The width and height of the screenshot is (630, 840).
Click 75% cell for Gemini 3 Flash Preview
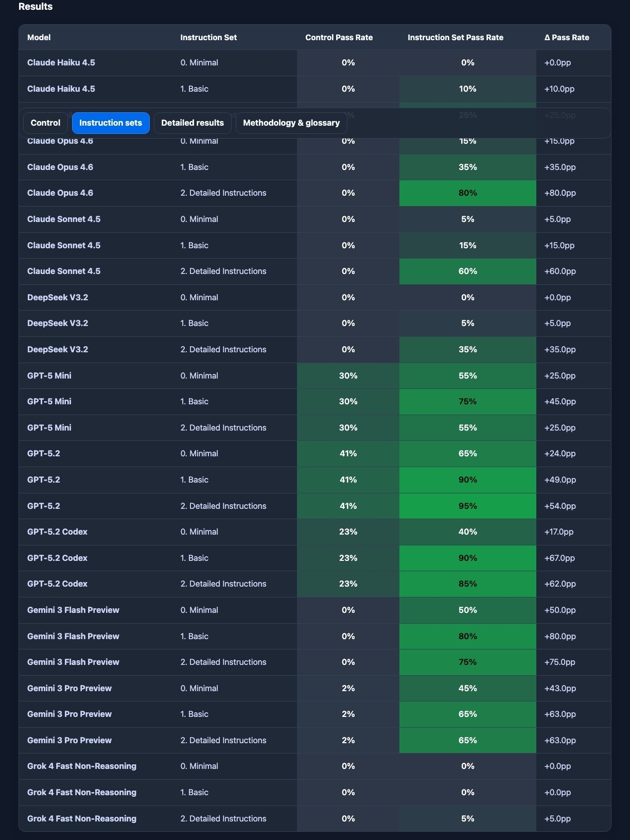point(467,662)
